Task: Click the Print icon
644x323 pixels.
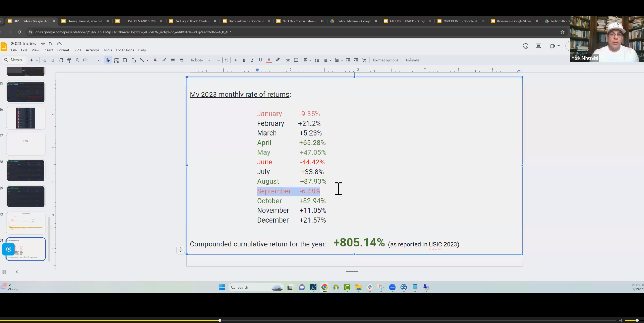Action: tap(61, 60)
